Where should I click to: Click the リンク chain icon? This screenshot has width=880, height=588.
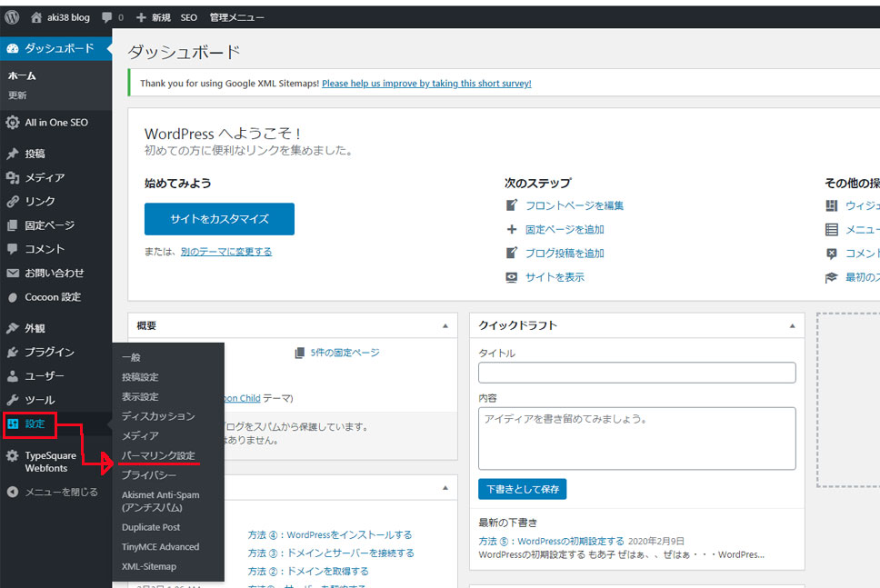[13, 202]
